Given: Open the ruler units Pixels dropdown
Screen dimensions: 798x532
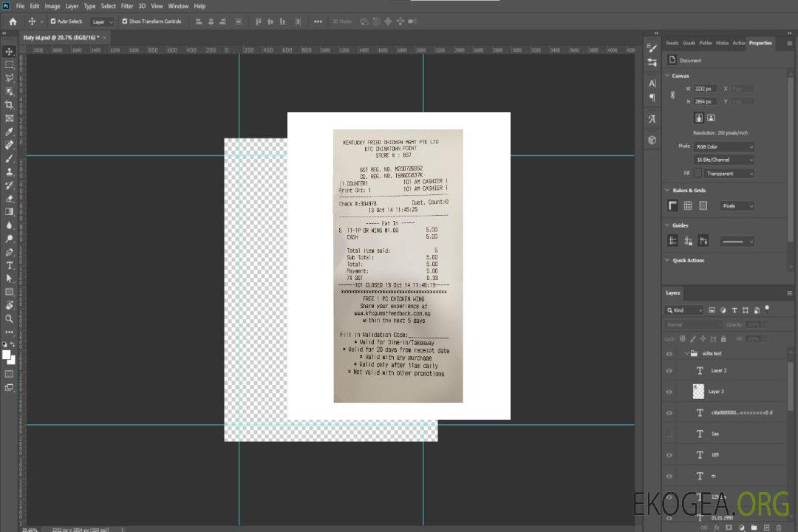Looking at the screenshot, I should (x=737, y=205).
